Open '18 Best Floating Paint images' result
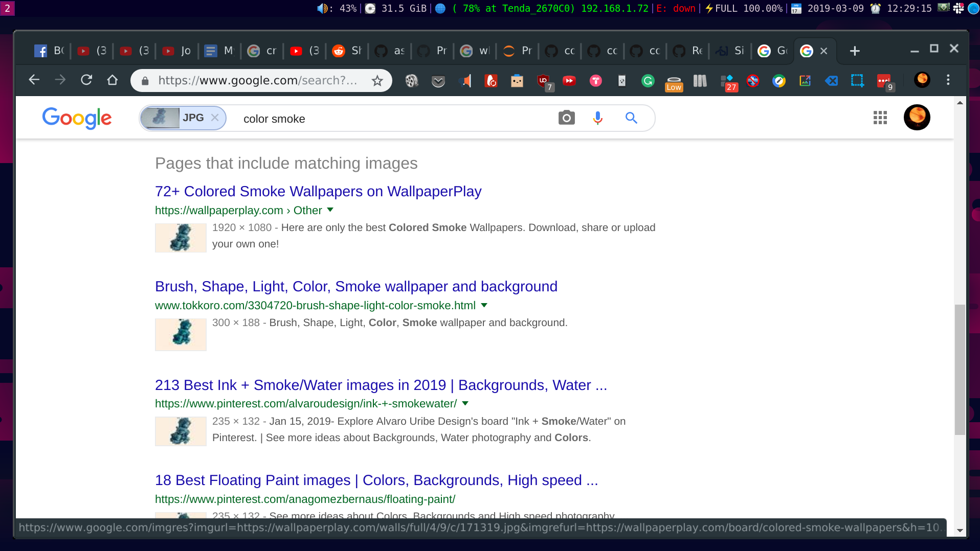 click(376, 480)
